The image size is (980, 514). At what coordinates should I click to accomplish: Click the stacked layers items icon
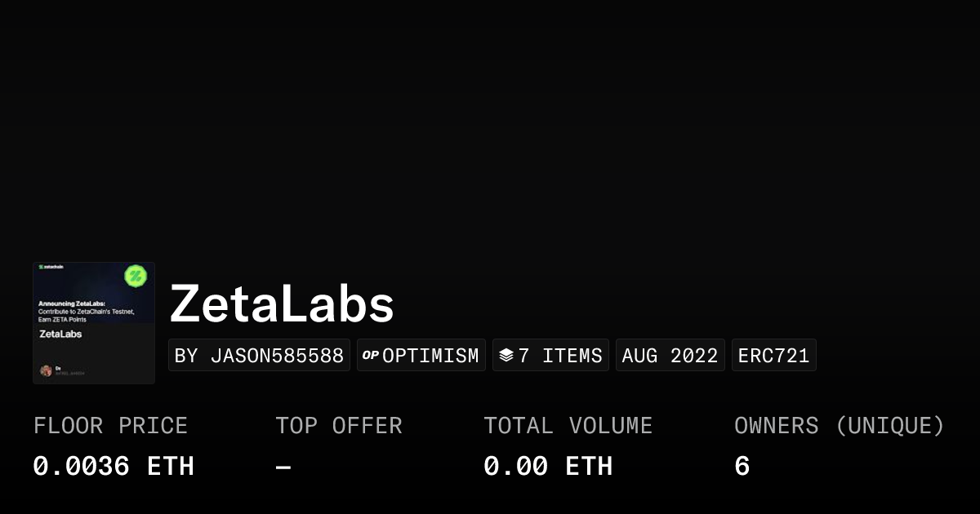tap(506, 356)
